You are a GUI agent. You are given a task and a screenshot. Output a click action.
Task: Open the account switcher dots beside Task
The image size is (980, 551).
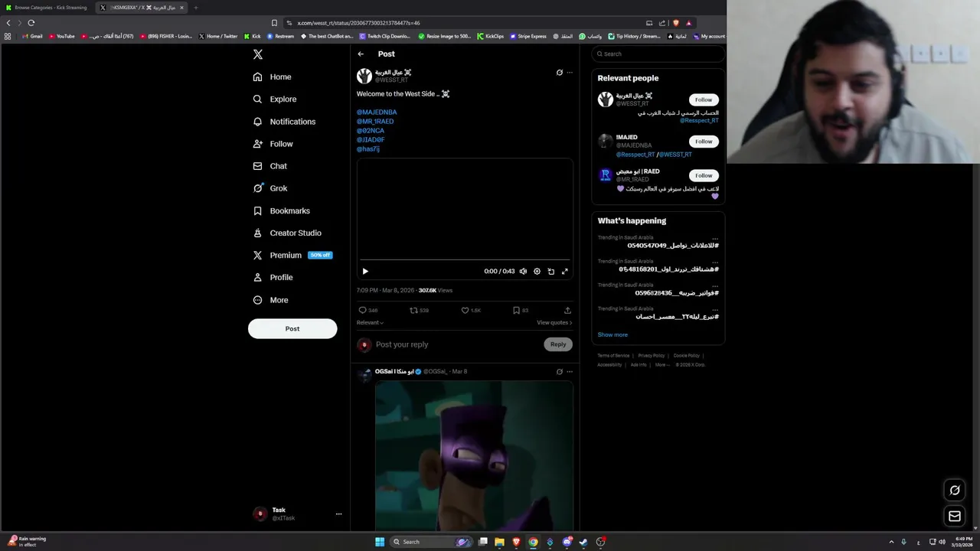[x=338, y=514]
